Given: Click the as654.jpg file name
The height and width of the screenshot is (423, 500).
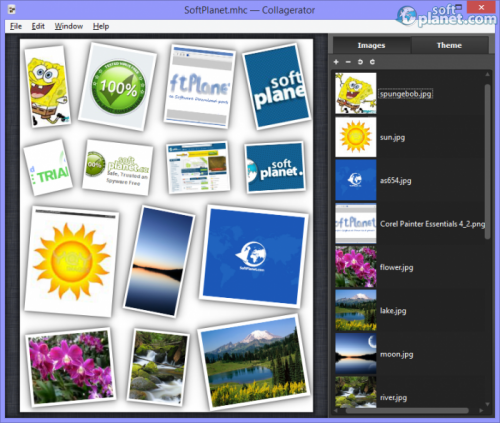Looking at the screenshot, I should pos(395,181).
